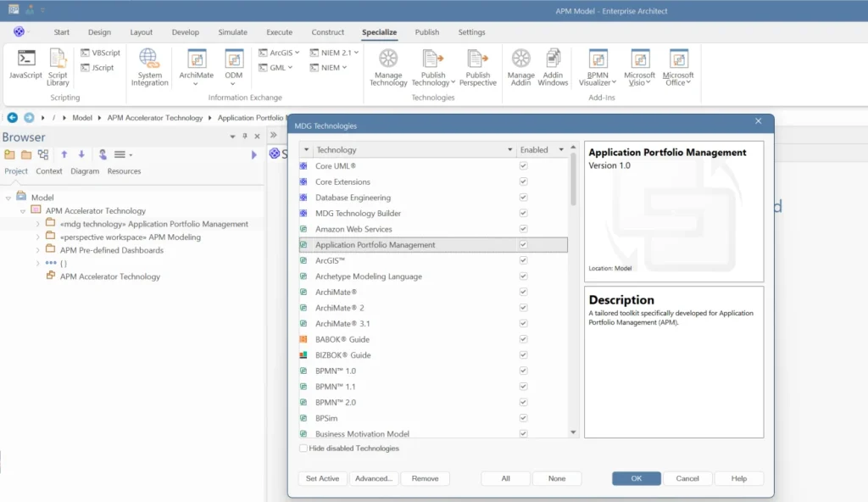Switch to the Resources tab in Browser

point(124,171)
